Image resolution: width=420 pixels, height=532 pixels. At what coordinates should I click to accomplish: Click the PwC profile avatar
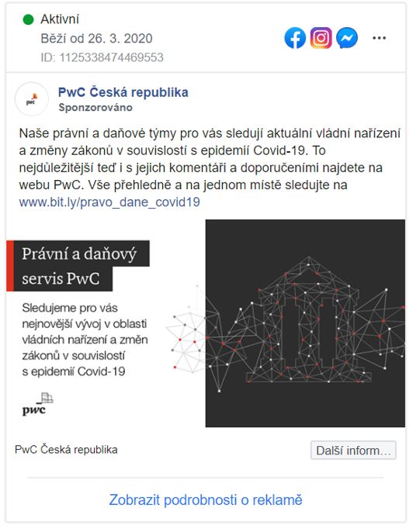(31, 99)
